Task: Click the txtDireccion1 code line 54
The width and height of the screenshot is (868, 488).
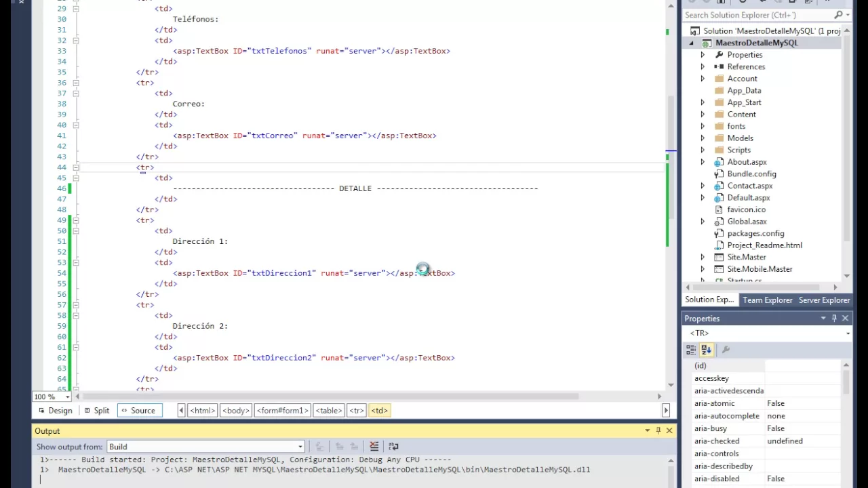Action: [314, 273]
